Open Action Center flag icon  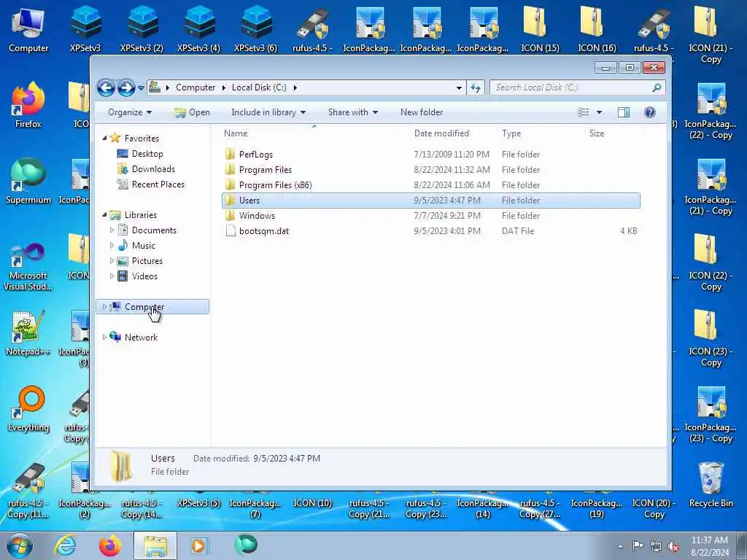tap(638, 546)
